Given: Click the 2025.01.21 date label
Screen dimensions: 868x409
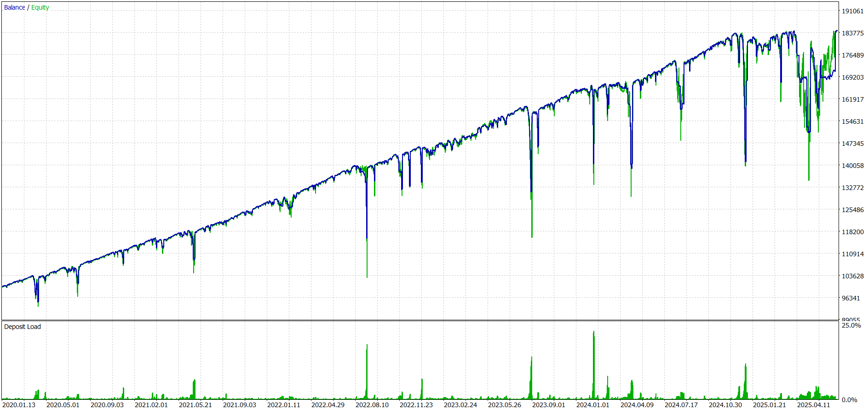Looking at the screenshot, I should point(770,405).
